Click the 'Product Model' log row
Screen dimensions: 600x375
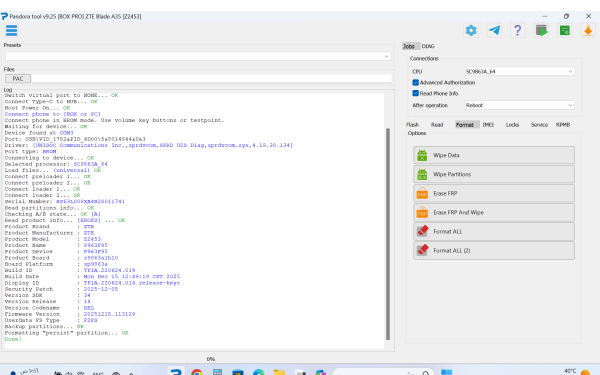(53, 239)
